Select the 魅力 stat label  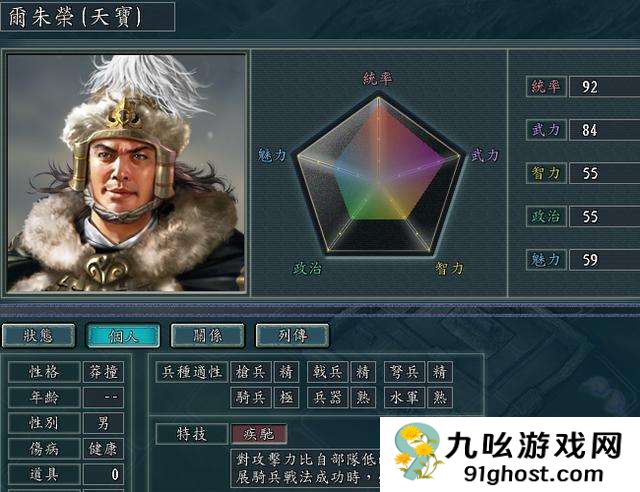(546, 260)
